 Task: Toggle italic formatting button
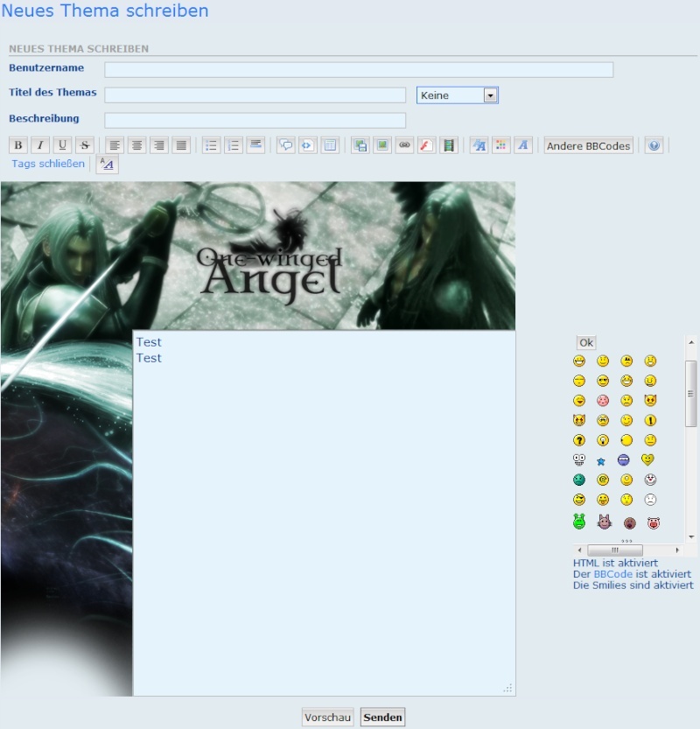click(40, 145)
